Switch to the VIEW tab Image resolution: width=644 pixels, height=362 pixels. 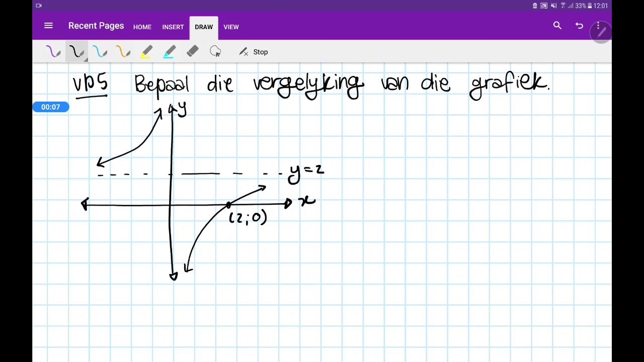click(231, 27)
